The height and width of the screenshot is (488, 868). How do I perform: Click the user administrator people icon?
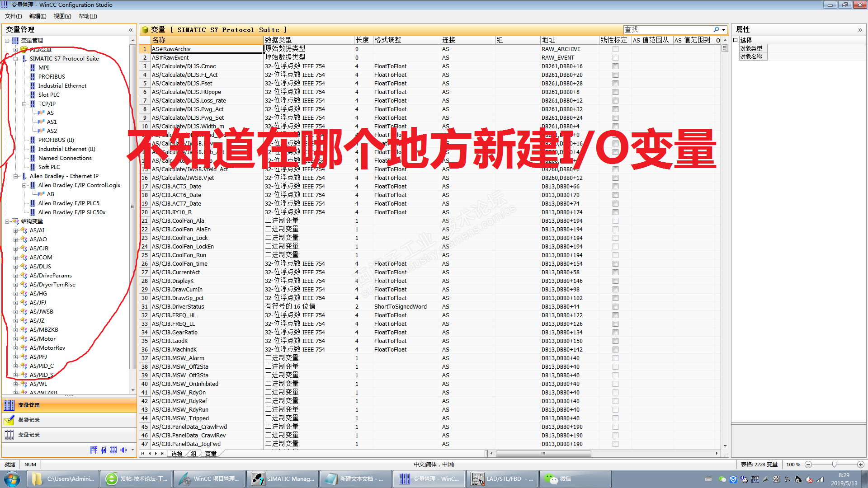104,450
